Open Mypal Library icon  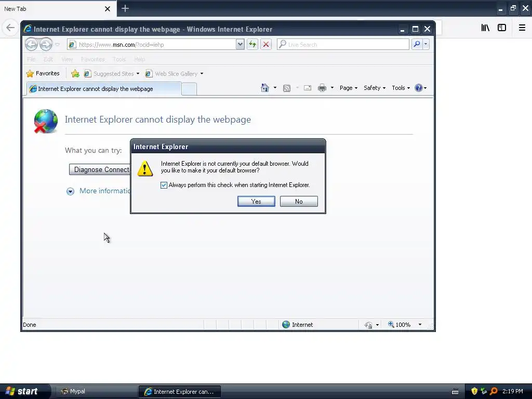point(485,28)
